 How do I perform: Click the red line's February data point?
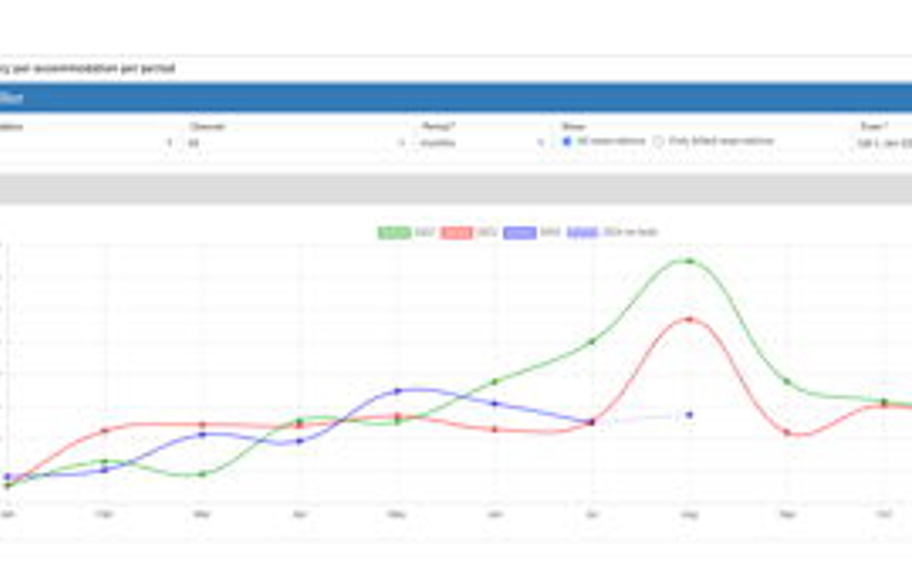pyautogui.click(x=104, y=431)
